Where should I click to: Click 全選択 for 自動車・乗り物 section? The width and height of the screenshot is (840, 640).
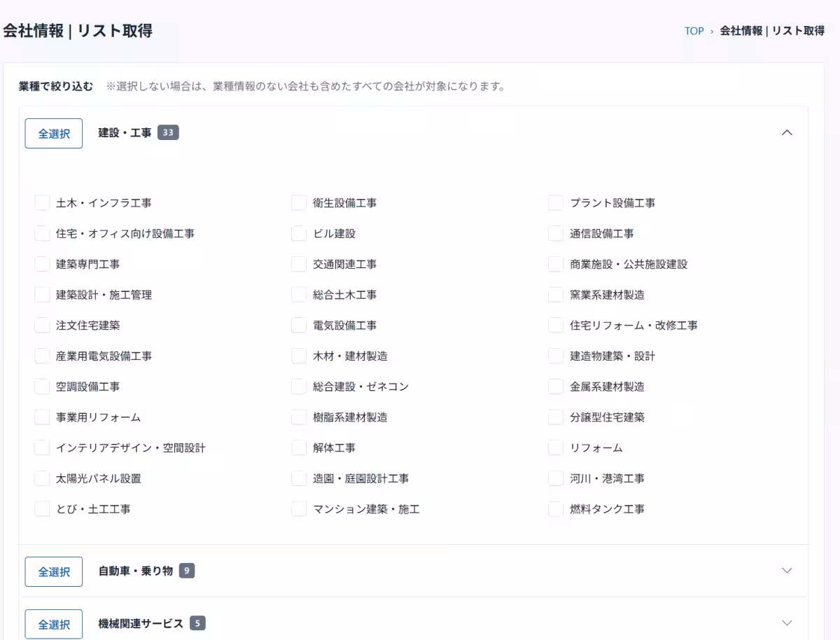(x=53, y=571)
